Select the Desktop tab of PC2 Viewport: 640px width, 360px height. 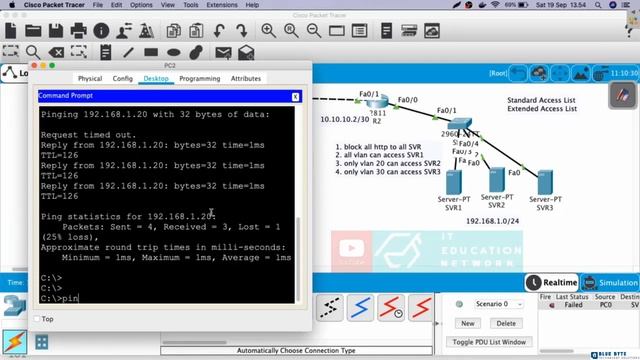(x=156, y=78)
